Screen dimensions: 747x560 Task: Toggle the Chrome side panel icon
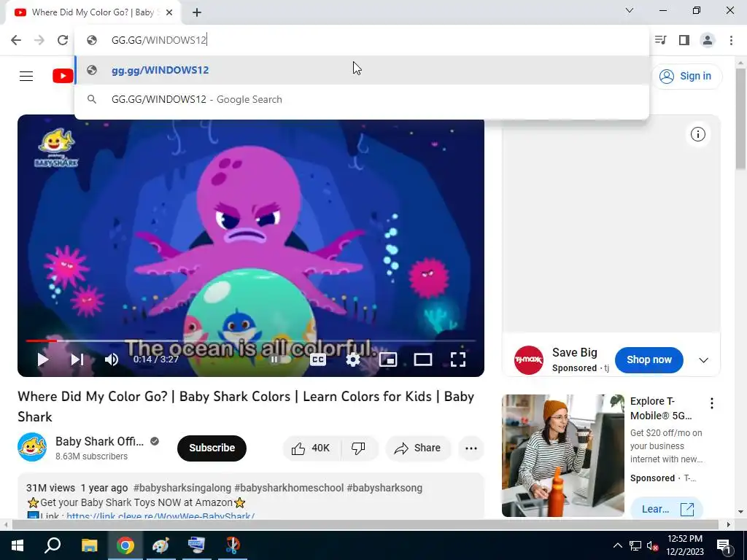684,40
